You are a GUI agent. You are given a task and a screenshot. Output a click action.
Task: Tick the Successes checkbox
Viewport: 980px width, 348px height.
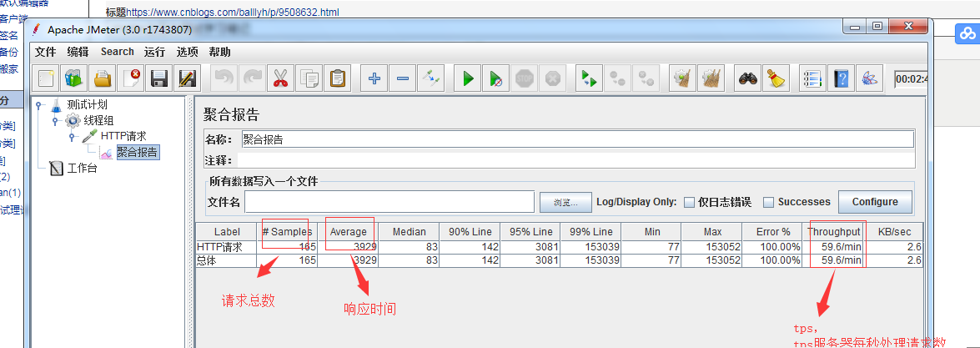pyautogui.click(x=769, y=202)
